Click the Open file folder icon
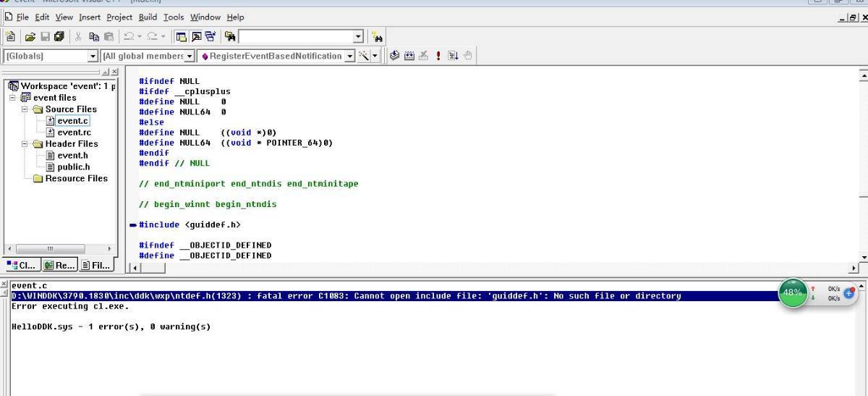Screen dimensions: 868x396 30,36
